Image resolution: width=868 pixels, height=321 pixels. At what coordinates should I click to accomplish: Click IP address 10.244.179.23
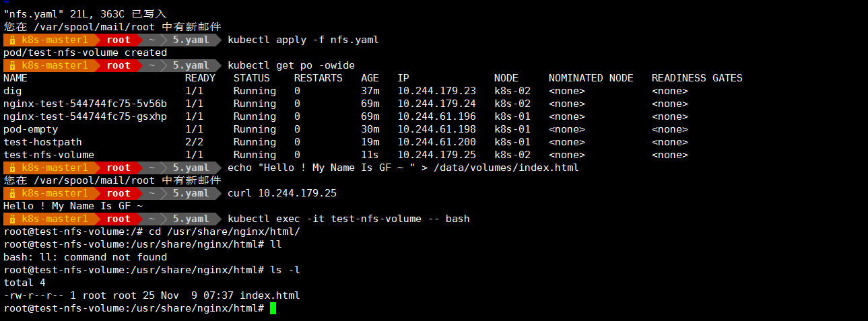pyautogui.click(x=436, y=91)
